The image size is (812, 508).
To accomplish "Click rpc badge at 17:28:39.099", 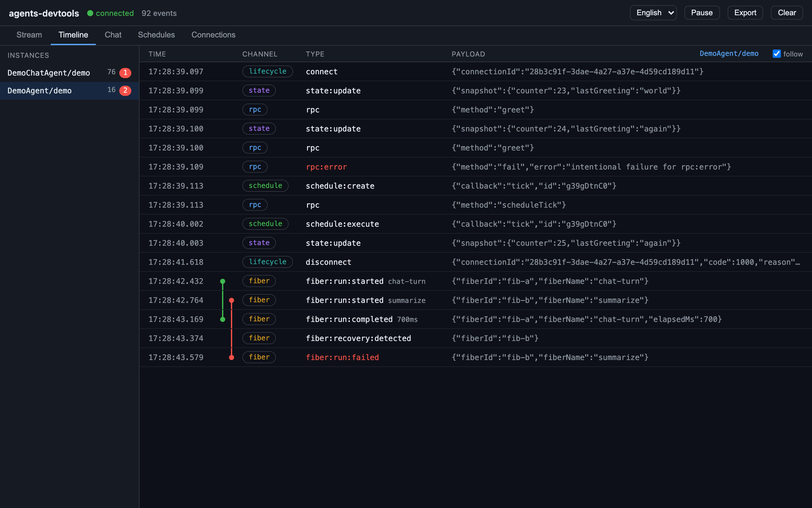I will 255,110.
